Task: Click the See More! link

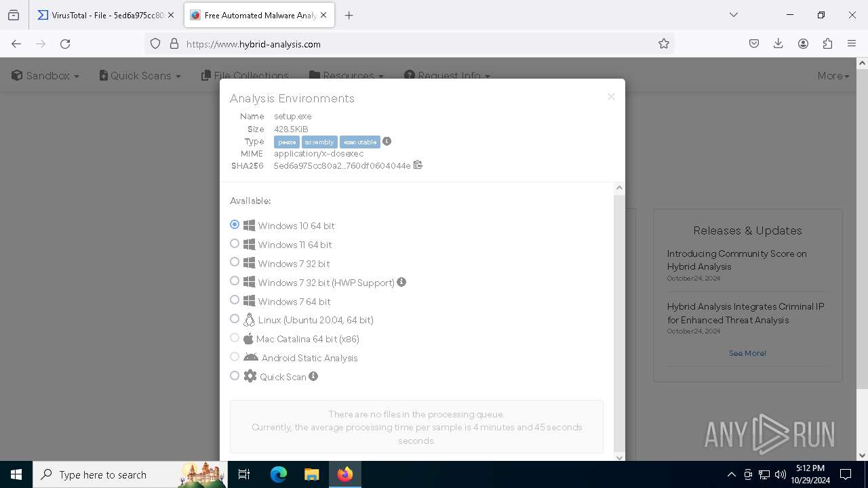Action: click(x=747, y=353)
